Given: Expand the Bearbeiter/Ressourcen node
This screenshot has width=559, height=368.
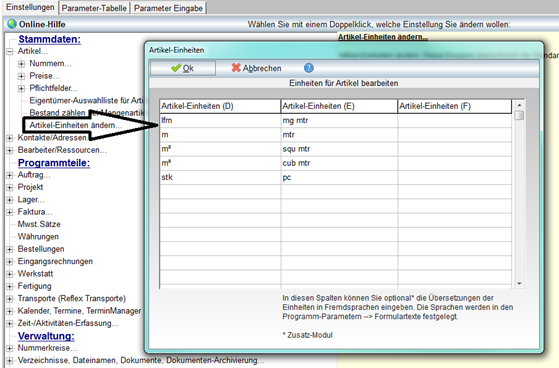Looking at the screenshot, I should (10, 150).
